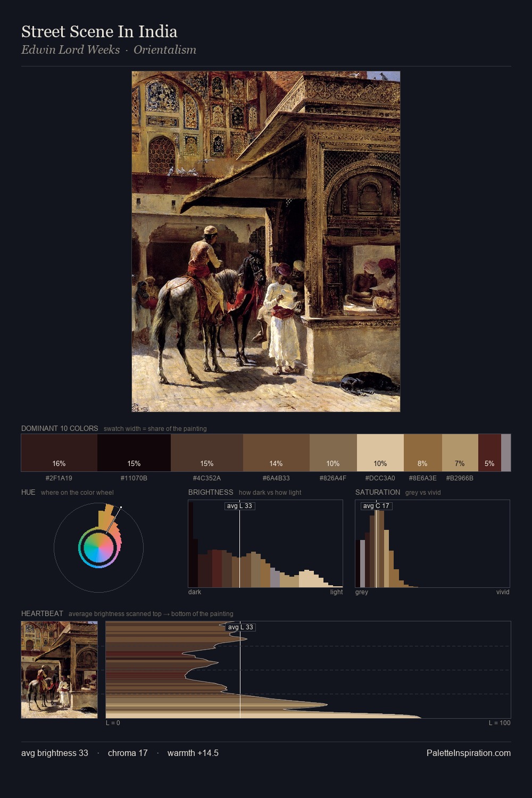Screen dimensions: 532x798
Task: Click the "DOMINANT 10 COLORS" heading
Action: (60, 428)
